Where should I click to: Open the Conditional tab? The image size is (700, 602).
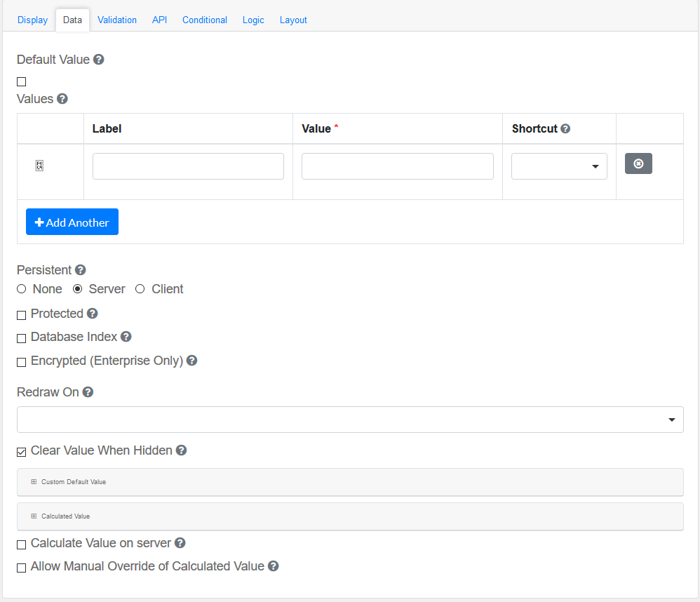click(205, 20)
